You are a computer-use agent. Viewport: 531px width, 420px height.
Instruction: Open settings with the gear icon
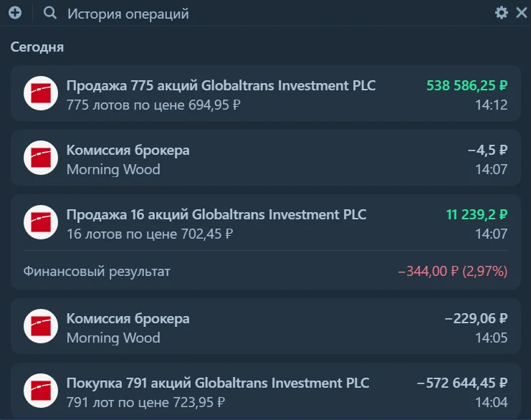501,13
